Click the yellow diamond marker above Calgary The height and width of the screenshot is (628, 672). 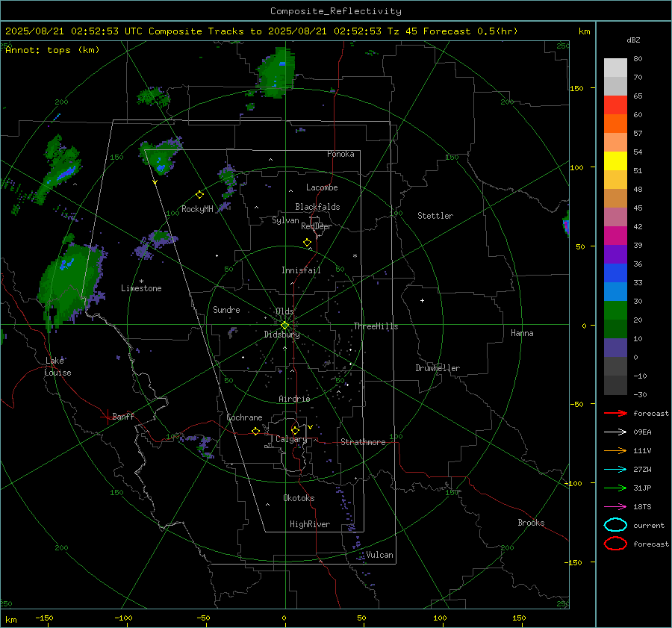point(295,430)
